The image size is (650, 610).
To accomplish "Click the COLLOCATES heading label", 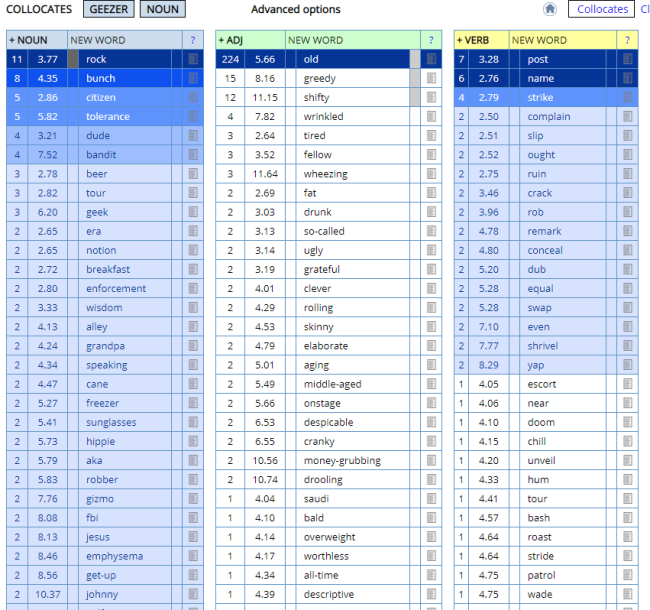I will coord(39,9).
